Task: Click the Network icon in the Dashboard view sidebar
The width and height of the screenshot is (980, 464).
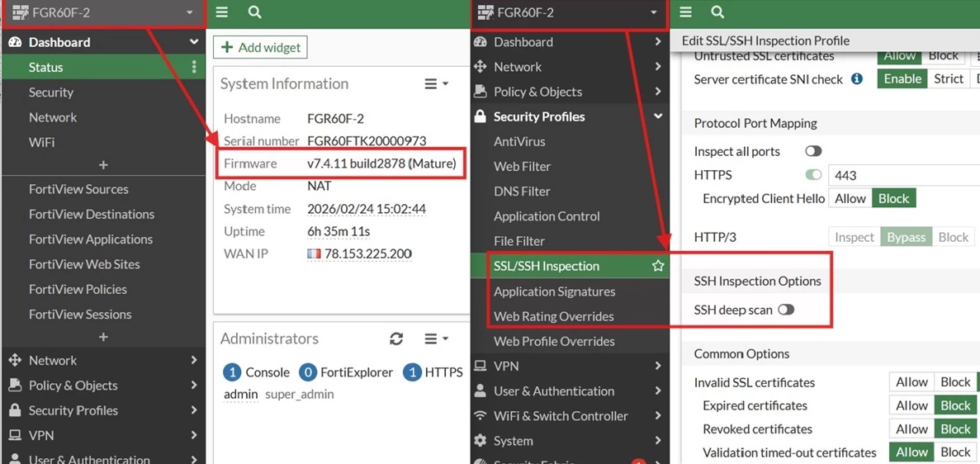Action: (14, 360)
